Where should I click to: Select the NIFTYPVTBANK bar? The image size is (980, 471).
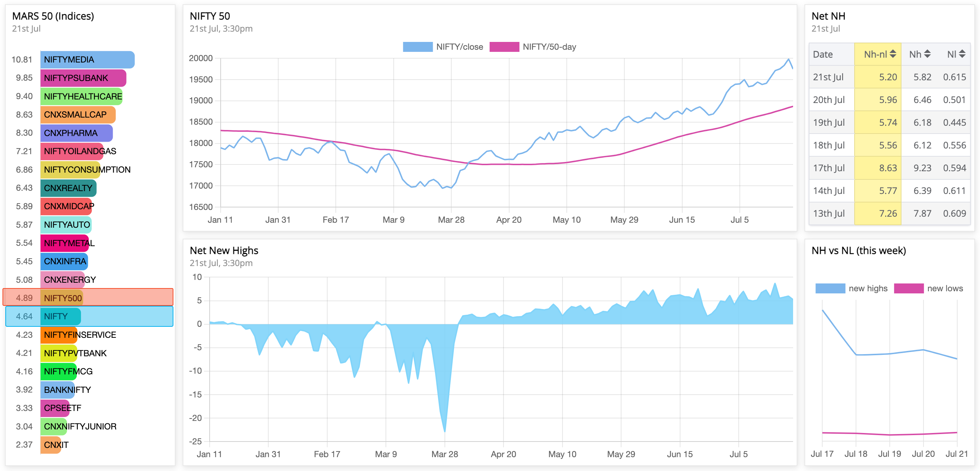[59, 353]
